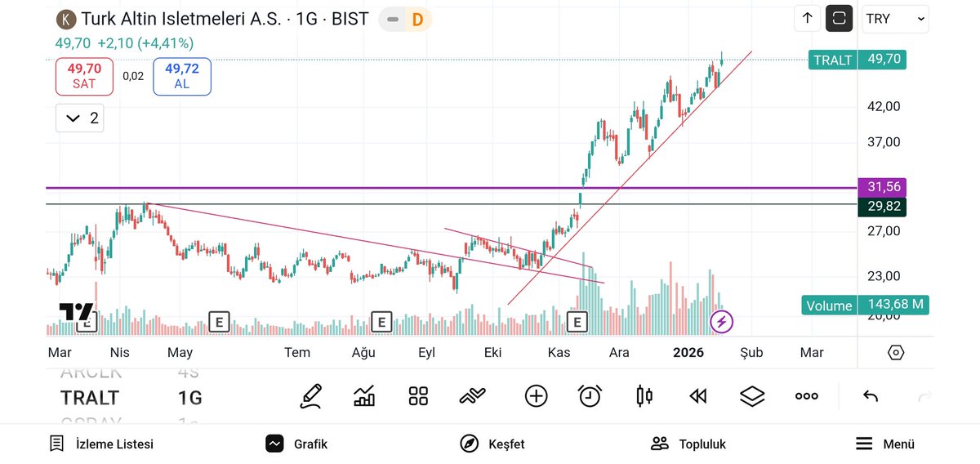
Task: Open the compare symbols line icon
Action: tap(472, 396)
